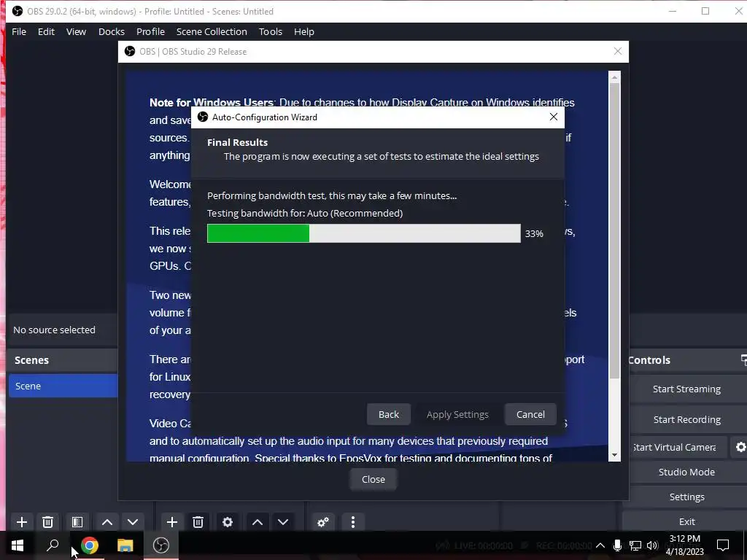Select the Scene item in Scenes list
The width and height of the screenshot is (747, 560).
[63, 386]
